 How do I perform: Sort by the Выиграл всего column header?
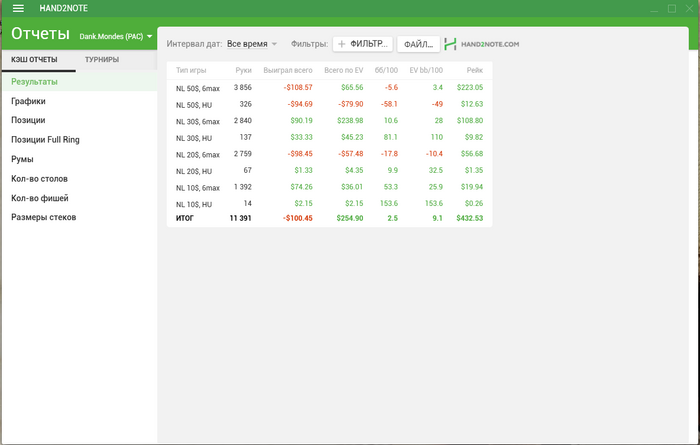coord(288,70)
